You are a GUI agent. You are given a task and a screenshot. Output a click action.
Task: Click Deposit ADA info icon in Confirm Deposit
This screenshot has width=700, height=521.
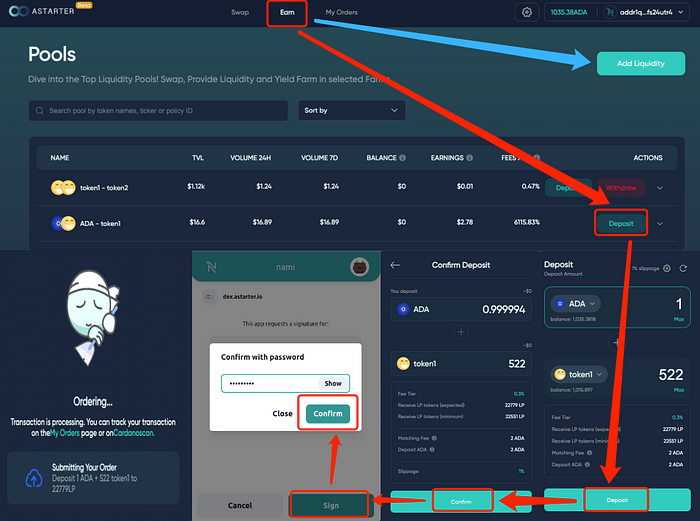click(432, 450)
